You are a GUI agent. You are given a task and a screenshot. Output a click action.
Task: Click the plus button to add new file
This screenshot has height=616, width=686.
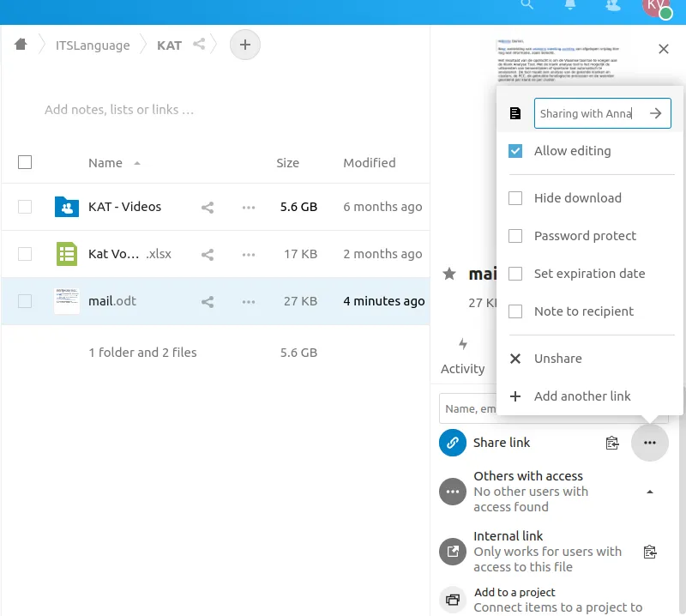tap(245, 45)
